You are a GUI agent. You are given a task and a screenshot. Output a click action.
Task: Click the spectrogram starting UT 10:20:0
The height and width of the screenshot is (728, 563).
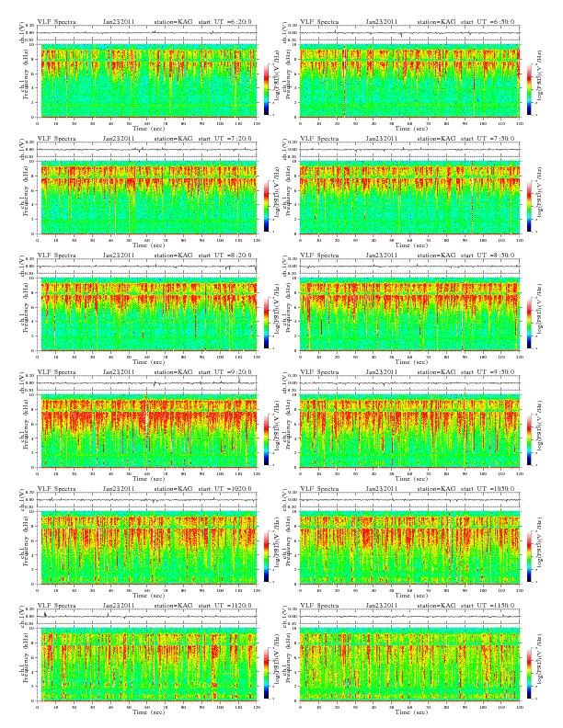click(x=147, y=548)
